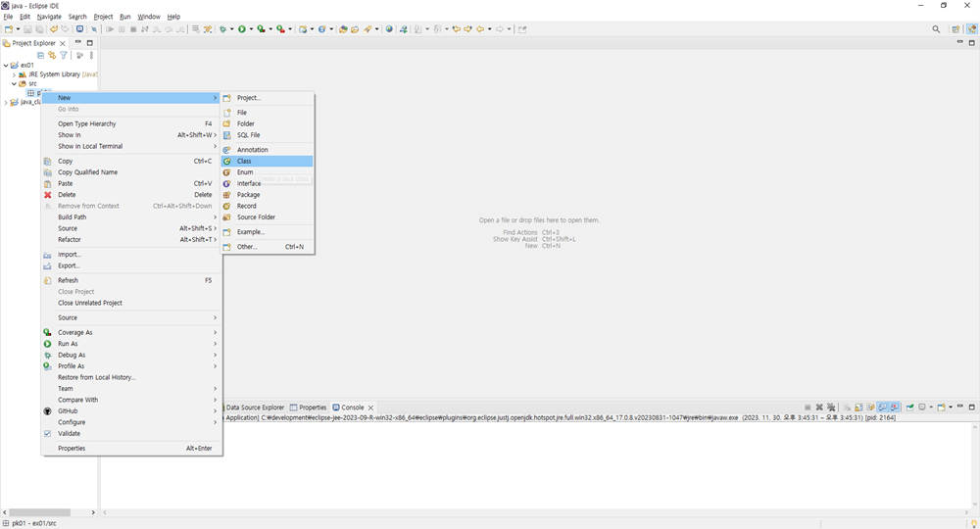Select Class in the New submenu

click(x=268, y=161)
